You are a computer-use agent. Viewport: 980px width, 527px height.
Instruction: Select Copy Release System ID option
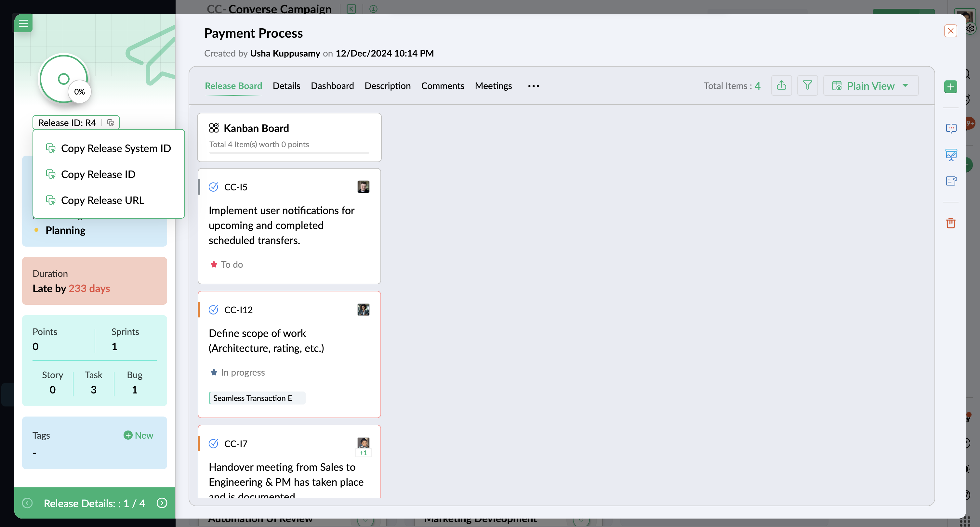[116, 148]
